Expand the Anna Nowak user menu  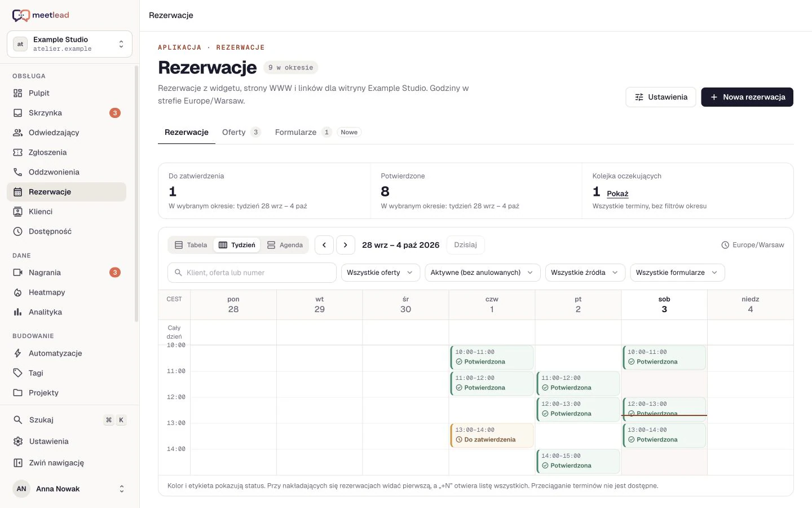[69, 489]
